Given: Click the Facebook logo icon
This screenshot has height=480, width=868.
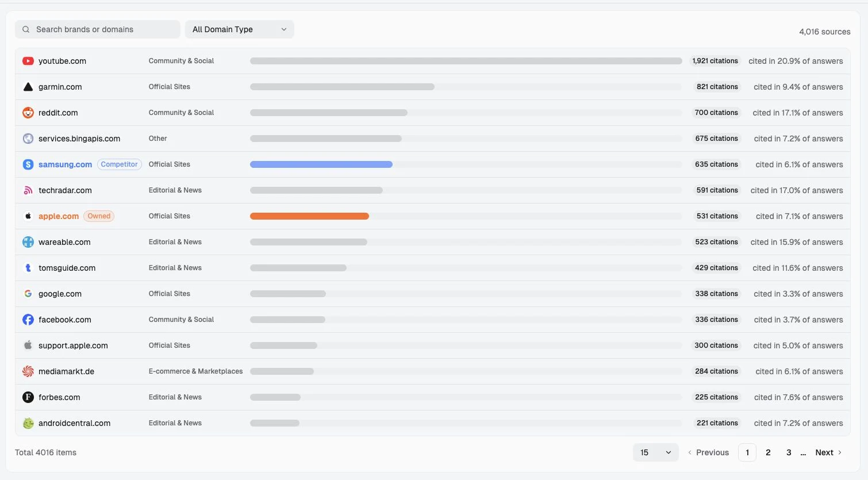Looking at the screenshot, I should pos(28,320).
